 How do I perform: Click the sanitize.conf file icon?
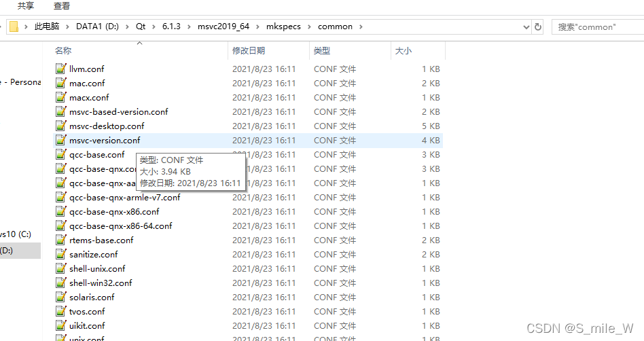[60, 254]
